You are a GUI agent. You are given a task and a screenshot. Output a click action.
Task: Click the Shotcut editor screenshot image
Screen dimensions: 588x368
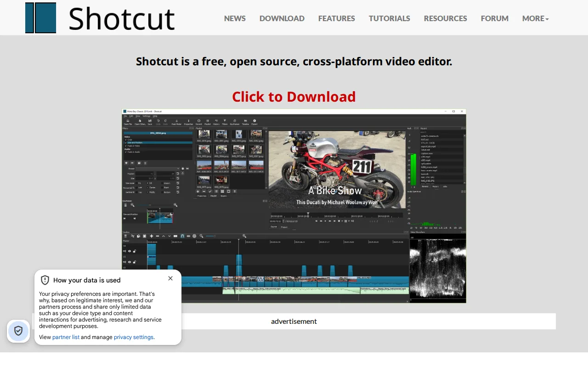(x=294, y=206)
